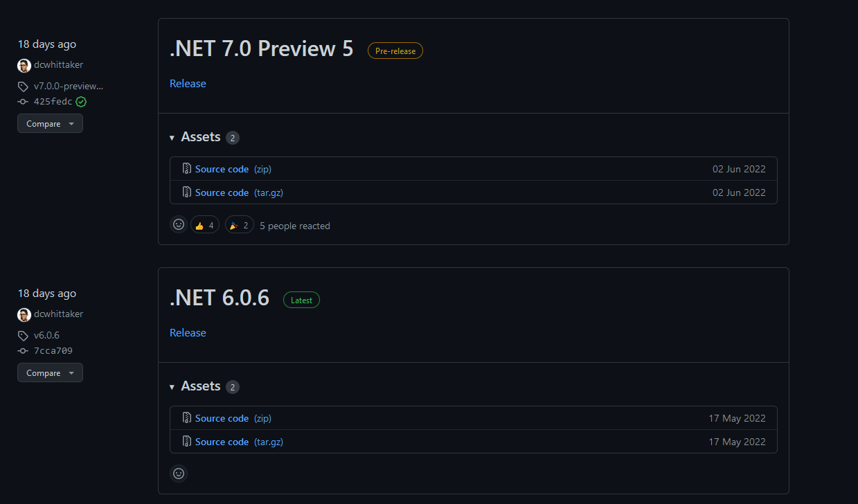Open the .NET 7.0 Preview 5 release title
Screen dimensions: 858x504
point(262,49)
